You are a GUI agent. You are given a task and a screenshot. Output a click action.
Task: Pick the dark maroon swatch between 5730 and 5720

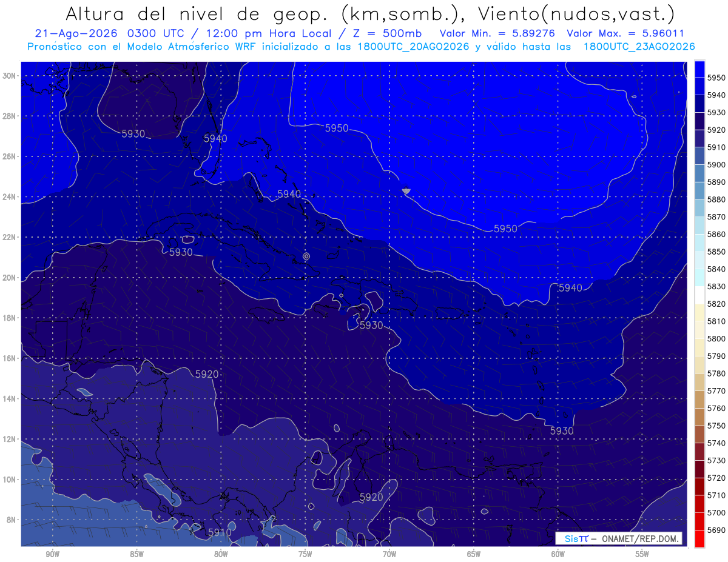pos(699,469)
